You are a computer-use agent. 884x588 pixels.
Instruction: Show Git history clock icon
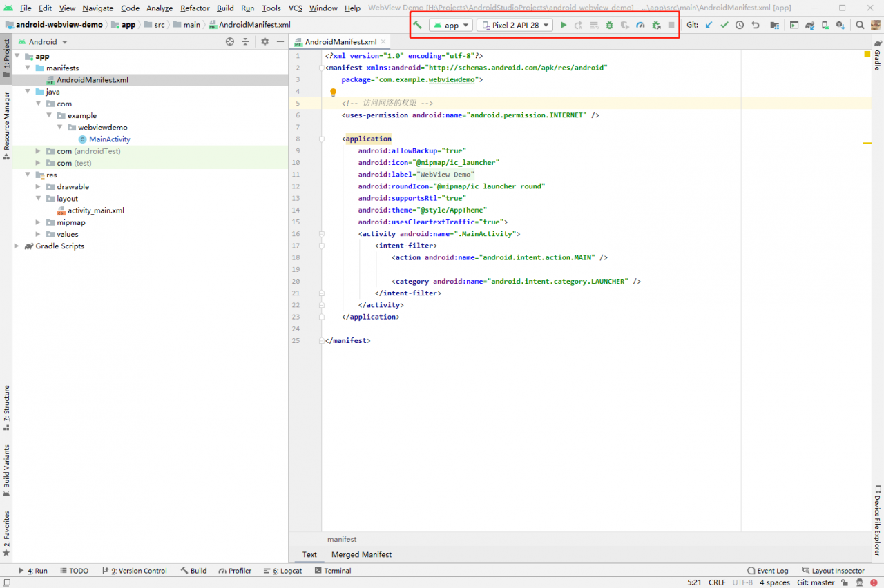click(x=740, y=25)
